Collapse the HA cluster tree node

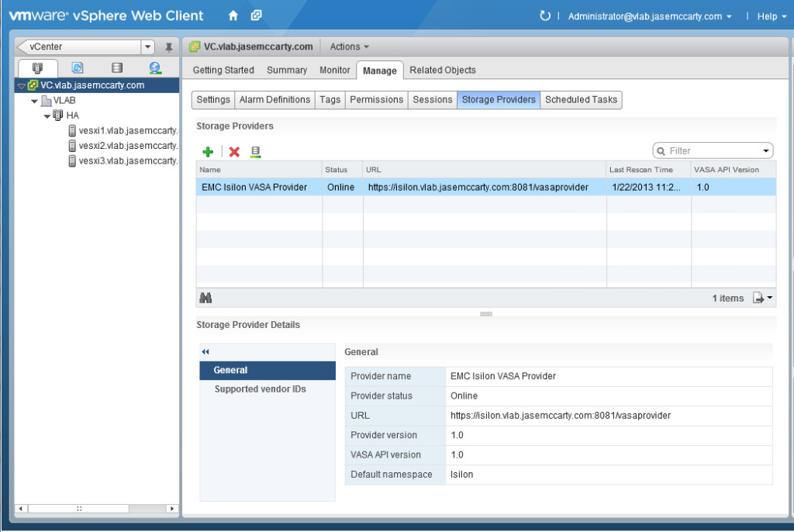47,116
